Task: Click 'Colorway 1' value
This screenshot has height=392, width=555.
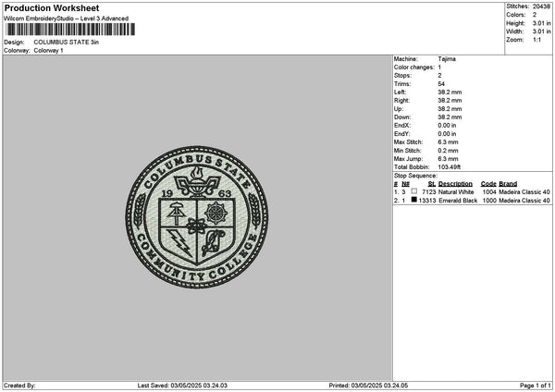Action: pos(48,51)
